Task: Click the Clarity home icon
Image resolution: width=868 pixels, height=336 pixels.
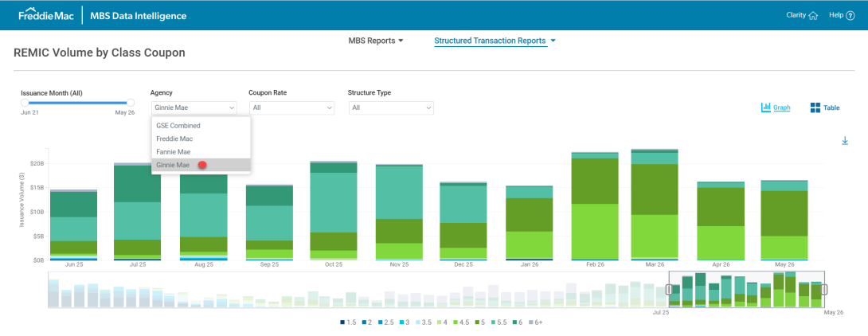Action: coord(812,15)
